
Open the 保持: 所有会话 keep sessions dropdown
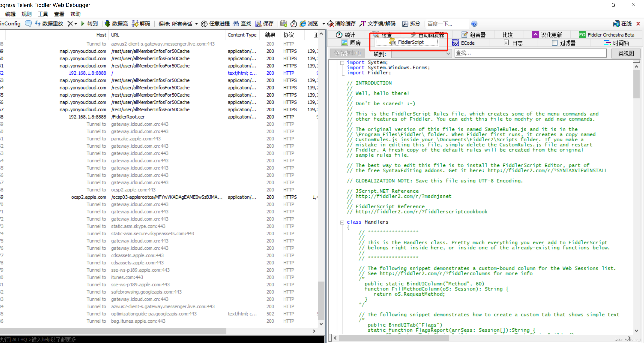pos(178,24)
